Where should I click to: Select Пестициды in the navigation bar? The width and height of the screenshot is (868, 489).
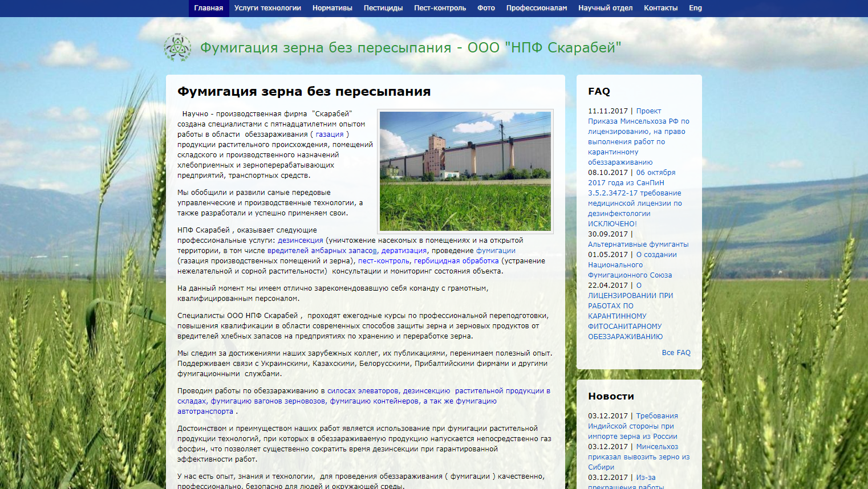(x=383, y=8)
